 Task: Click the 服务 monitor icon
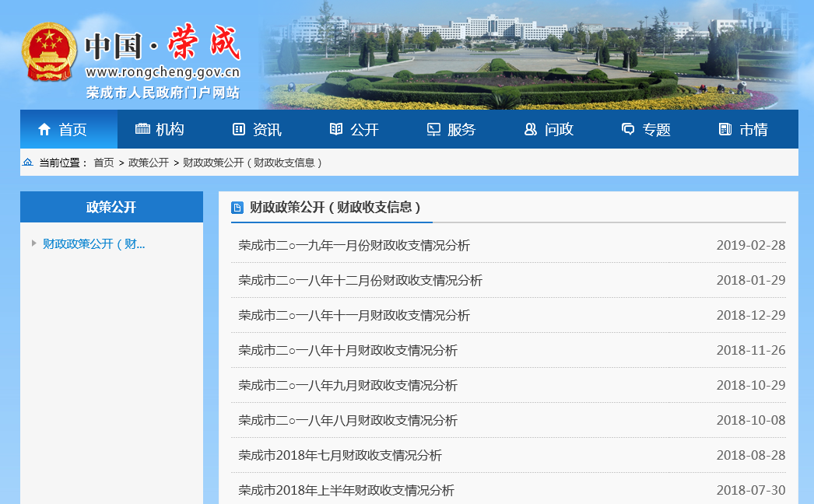point(433,130)
